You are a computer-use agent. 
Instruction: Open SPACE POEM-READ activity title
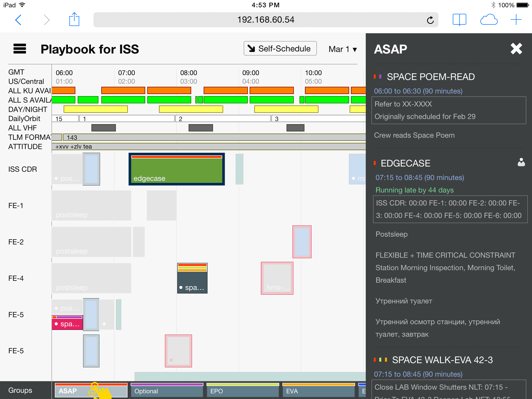click(431, 77)
